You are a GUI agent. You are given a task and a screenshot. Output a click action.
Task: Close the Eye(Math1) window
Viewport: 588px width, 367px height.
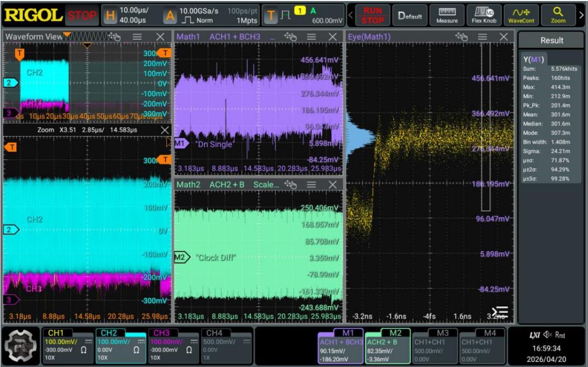tap(504, 36)
